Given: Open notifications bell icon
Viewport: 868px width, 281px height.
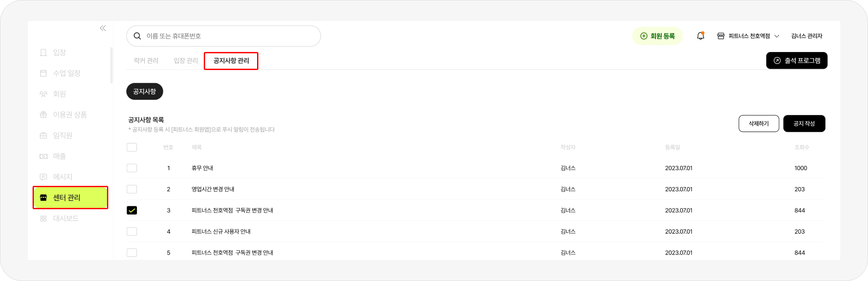Looking at the screenshot, I should [x=700, y=36].
